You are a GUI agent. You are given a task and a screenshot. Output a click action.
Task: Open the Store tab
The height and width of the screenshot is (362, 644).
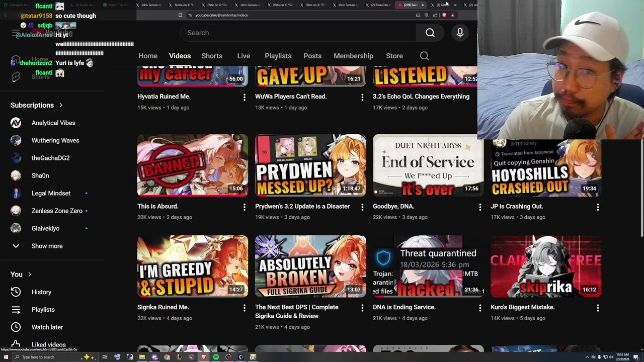coord(394,56)
